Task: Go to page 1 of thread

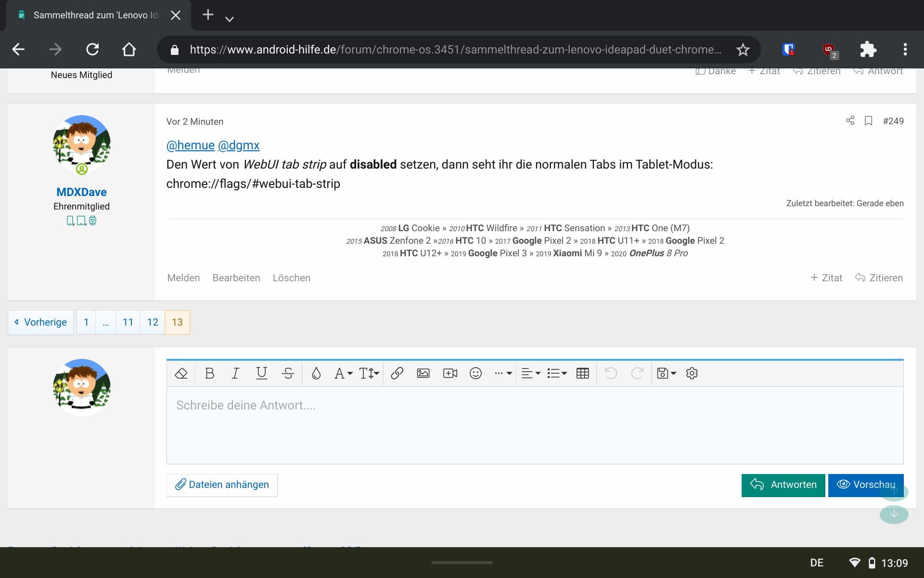Action: click(86, 322)
